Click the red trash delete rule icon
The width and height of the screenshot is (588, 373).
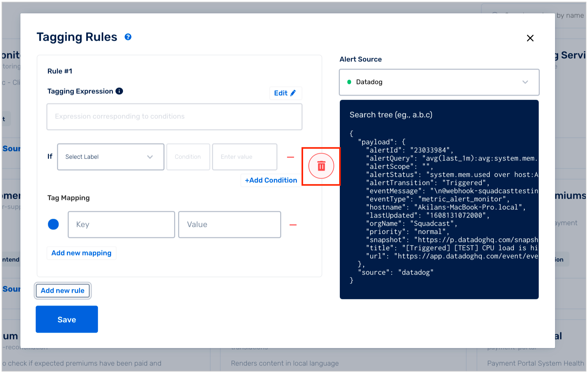pyautogui.click(x=321, y=166)
